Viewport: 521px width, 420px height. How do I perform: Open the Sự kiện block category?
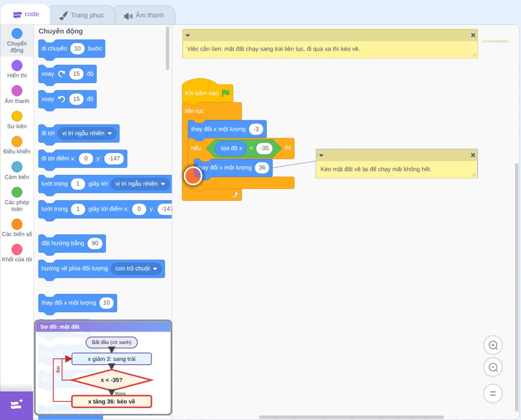pos(17,120)
